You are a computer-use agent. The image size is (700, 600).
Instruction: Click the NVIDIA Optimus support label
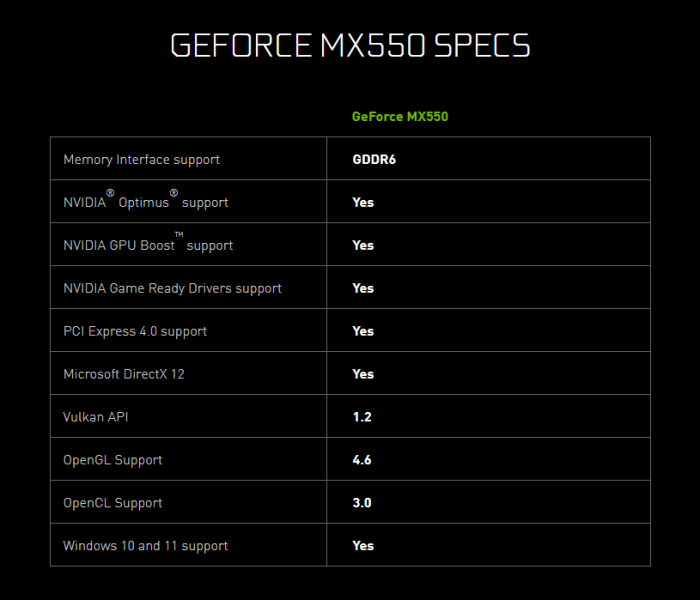145,202
